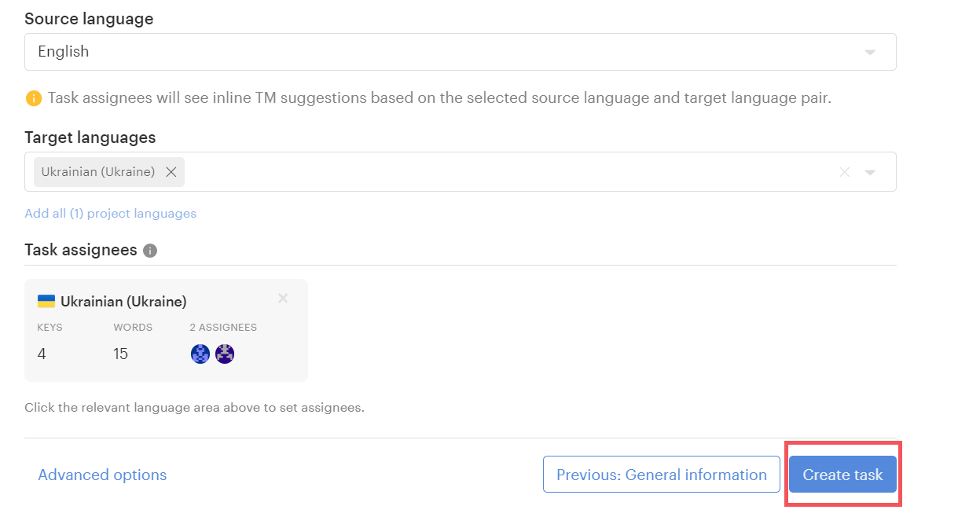Image resolution: width=980 pixels, height=517 pixels.
Task: Remove the Ukrainian (Ukraine) assignee card
Action: (x=283, y=299)
